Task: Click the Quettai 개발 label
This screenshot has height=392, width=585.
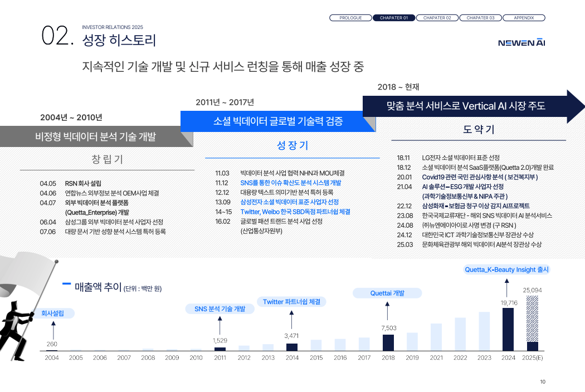Action: [x=387, y=293]
